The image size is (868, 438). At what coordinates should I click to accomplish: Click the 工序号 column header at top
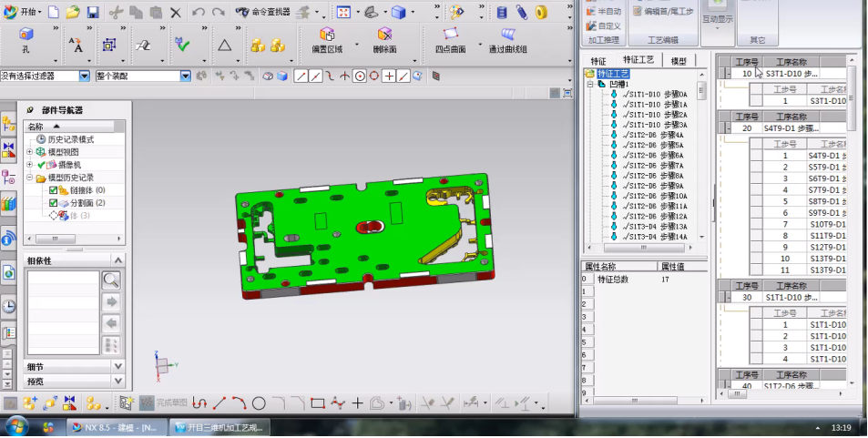tap(746, 62)
